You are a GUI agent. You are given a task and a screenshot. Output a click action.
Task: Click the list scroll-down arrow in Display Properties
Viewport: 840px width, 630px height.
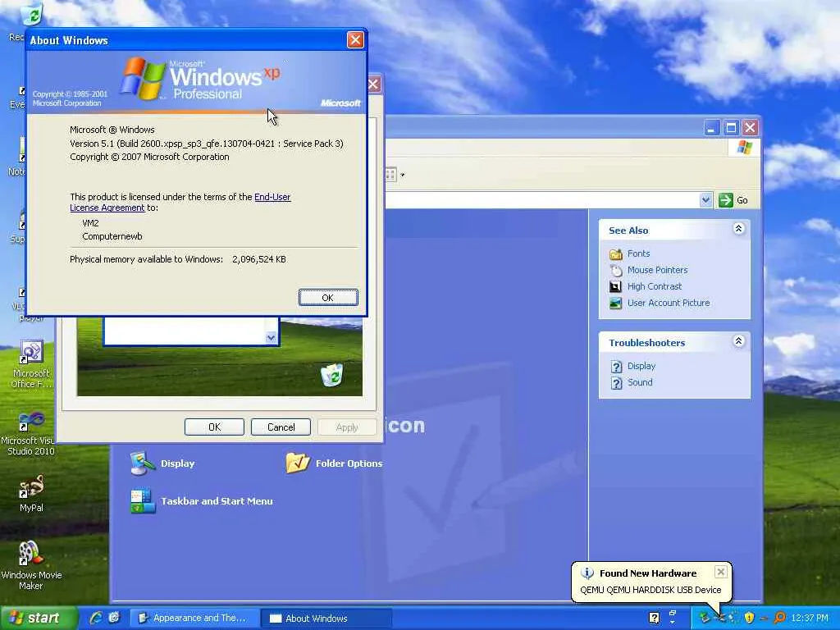tap(271, 337)
